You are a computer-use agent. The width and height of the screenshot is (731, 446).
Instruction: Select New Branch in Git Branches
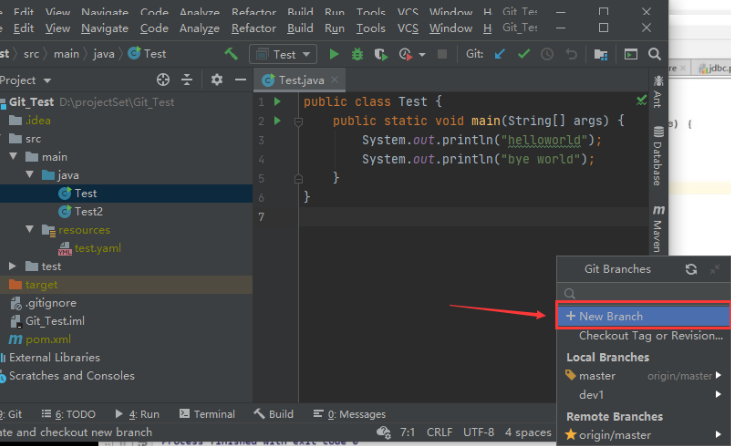(643, 316)
